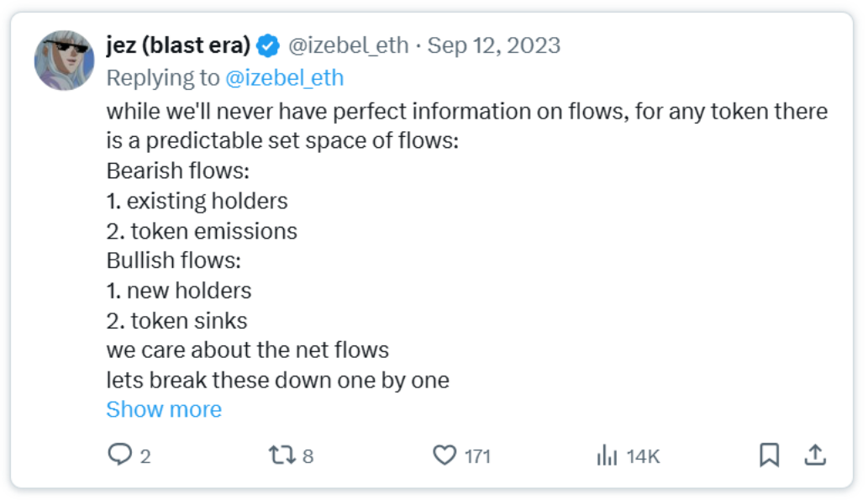Repost using the retweet arrows icon

[x=281, y=455]
